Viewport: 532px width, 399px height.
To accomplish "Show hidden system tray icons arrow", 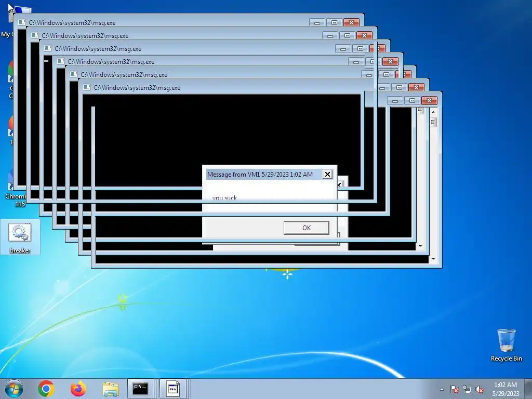I will 442,389.
